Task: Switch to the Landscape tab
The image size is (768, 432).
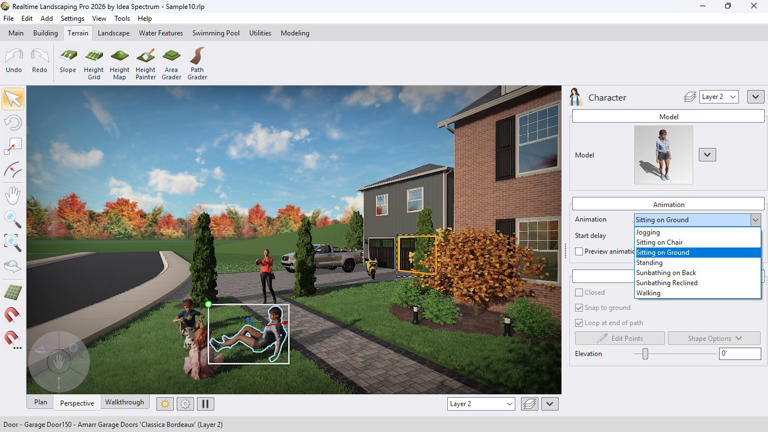Action: coord(114,33)
